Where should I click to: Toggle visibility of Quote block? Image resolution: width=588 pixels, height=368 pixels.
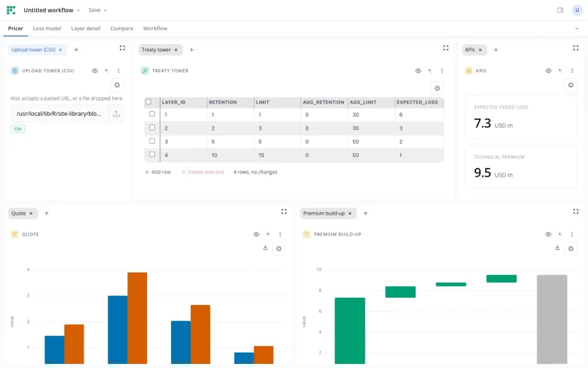(x=256, y=234)
